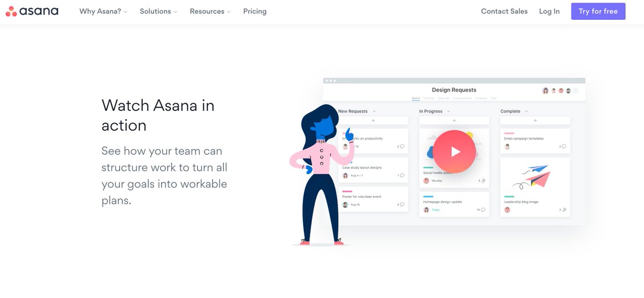Switch to the Calendar tab in preview
The image size is (644, 298).
tap(444, 99)
